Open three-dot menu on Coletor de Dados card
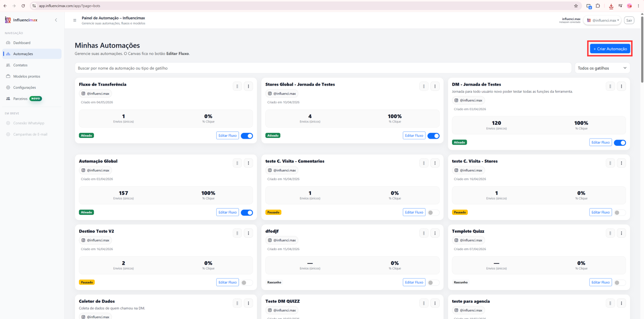This screenshot has height=319, width=644. coord(249,303)
